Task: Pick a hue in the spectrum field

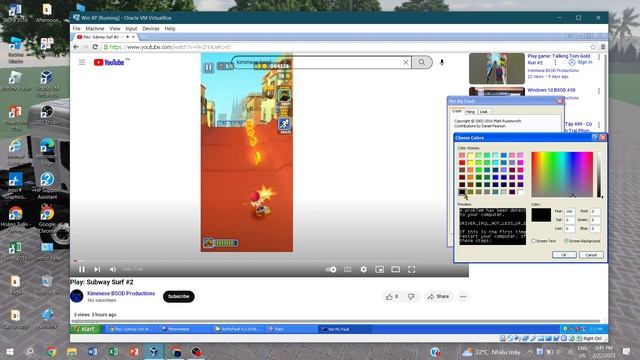Action: point(562,175)
